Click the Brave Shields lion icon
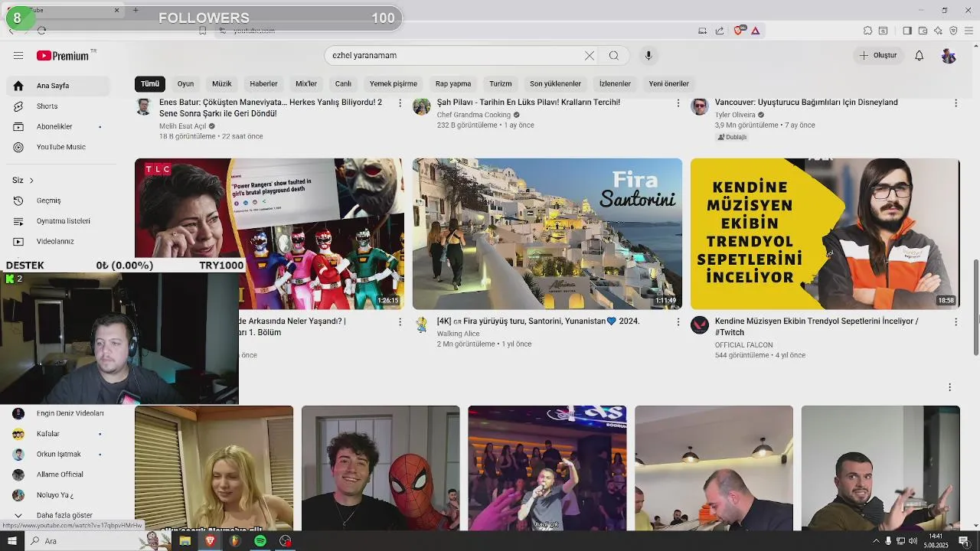The height and width of the screenshot is (551, 980). (x=739, y=31)
